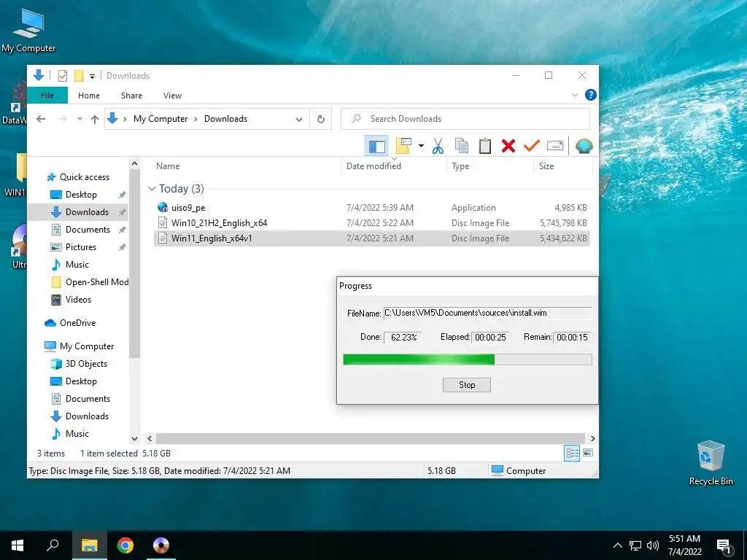Screen dimensions: 747x560
Task: Open the View ribbon tab
Action: [172, 96]
